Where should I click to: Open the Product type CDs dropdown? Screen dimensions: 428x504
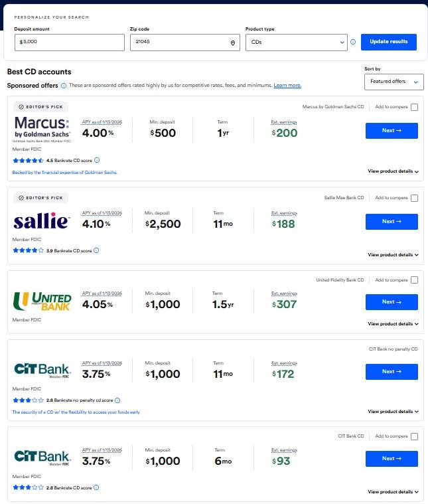[x=296, y=42]
